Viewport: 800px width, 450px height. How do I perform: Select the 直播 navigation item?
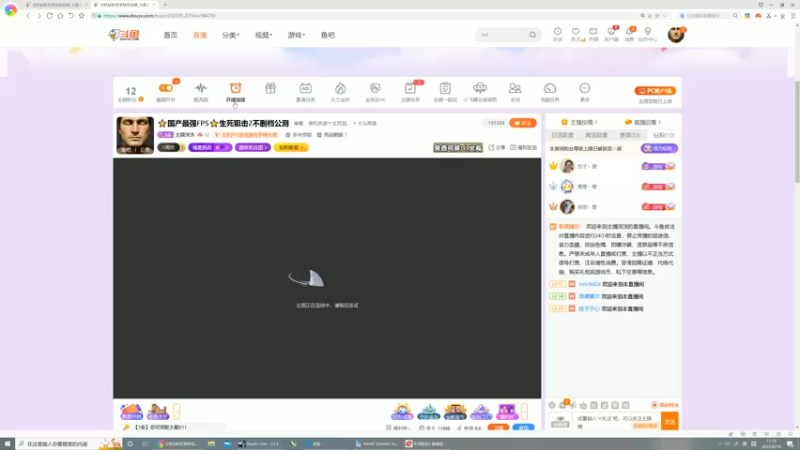pyautogui.click(x=199, y=35)
